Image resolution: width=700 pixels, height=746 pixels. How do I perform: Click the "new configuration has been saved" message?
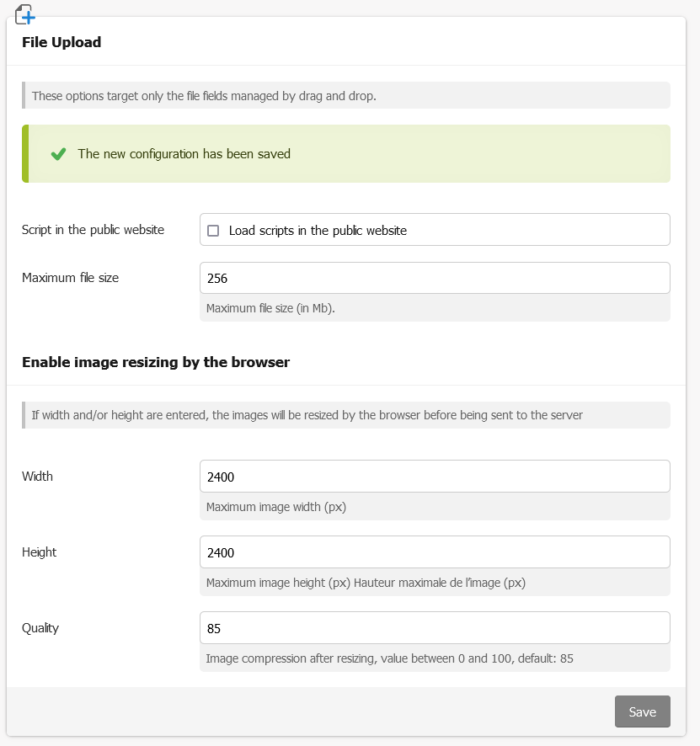(184, 154)
